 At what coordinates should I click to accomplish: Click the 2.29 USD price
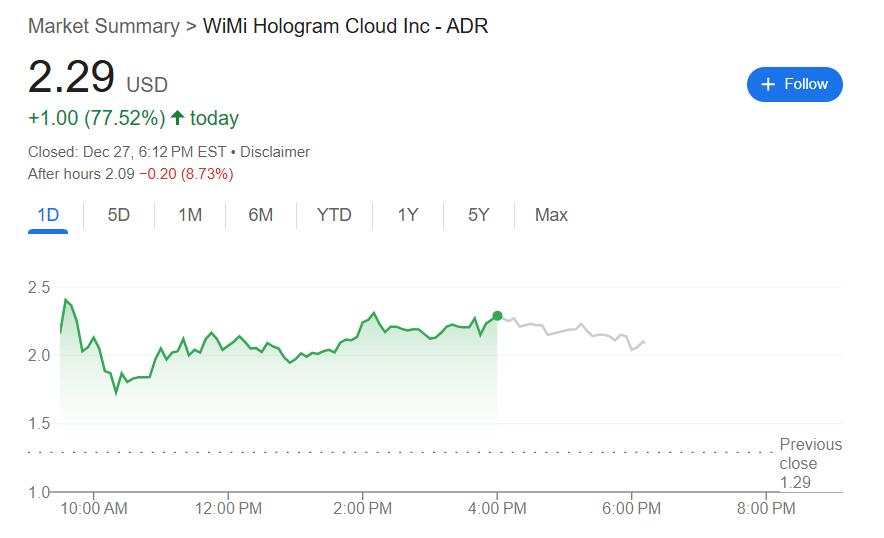(71, 78)
